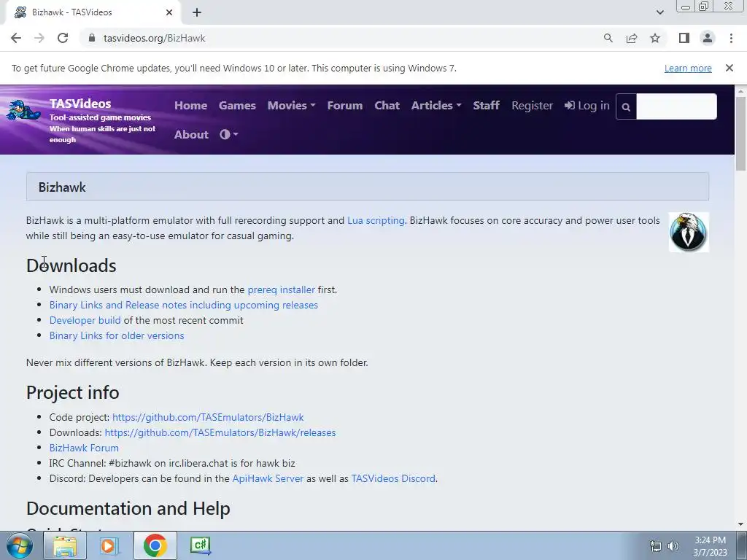Click the TASVideos site title
747x560 pixels.
[x=80, y=104]
